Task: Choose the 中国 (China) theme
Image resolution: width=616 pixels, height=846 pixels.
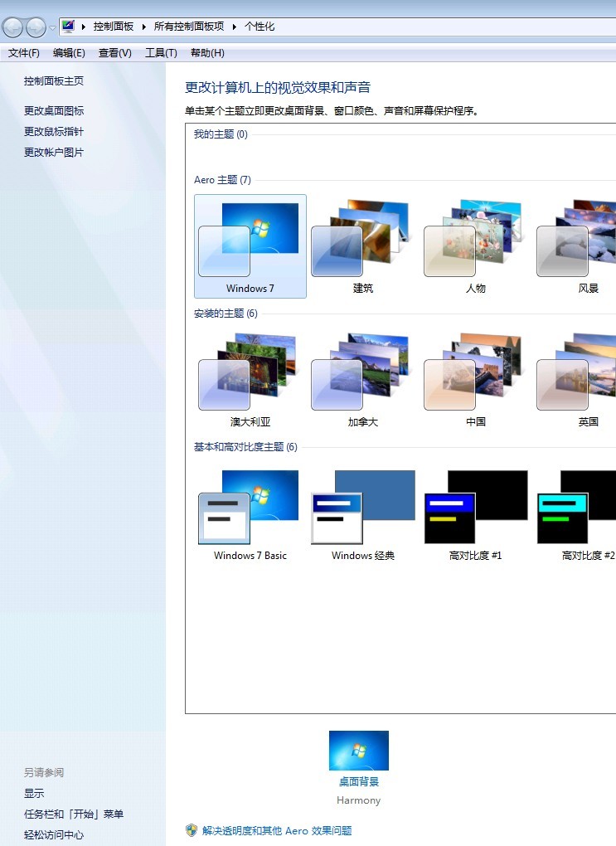Action: pyautogui.click(x=475, y=379)
